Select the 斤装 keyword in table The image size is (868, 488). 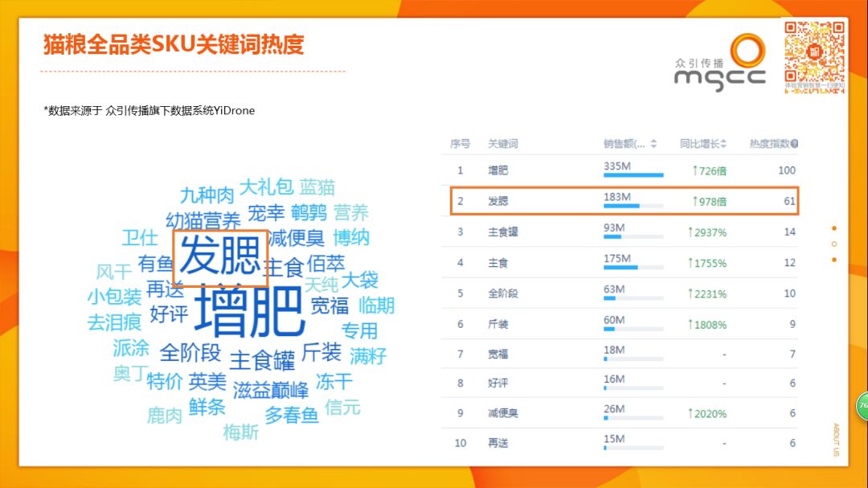[497, 324]
